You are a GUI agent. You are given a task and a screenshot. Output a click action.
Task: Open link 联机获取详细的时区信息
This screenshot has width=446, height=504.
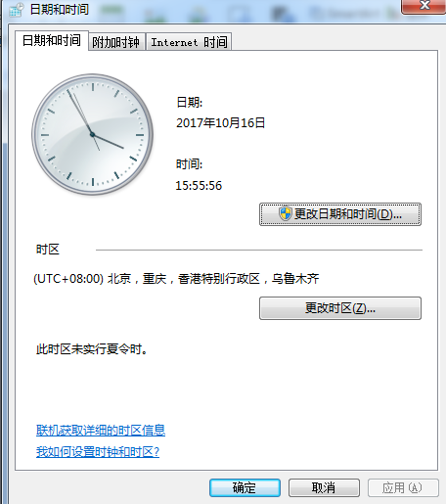click(x=101, y=431)
